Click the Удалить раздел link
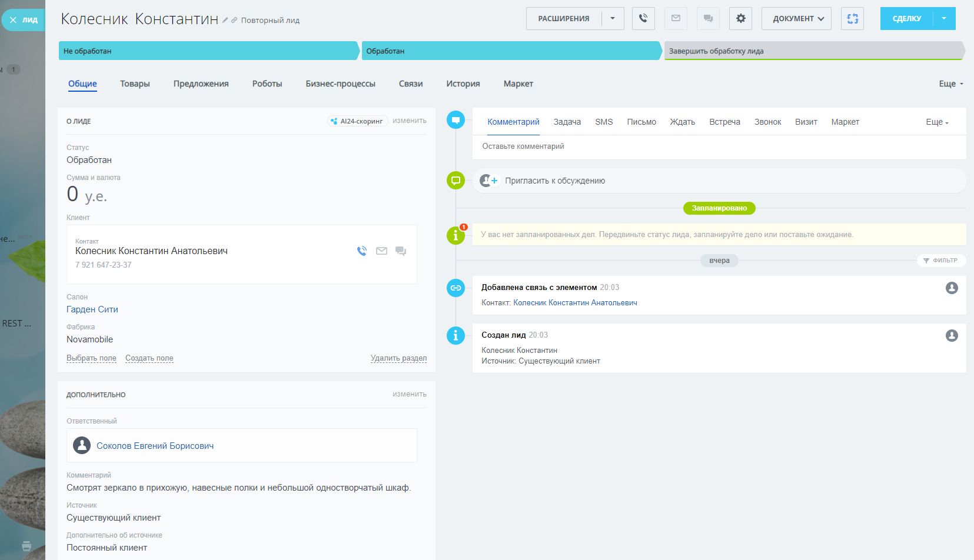This screenshot has height=560, width=974. click(x=398, y=358)
